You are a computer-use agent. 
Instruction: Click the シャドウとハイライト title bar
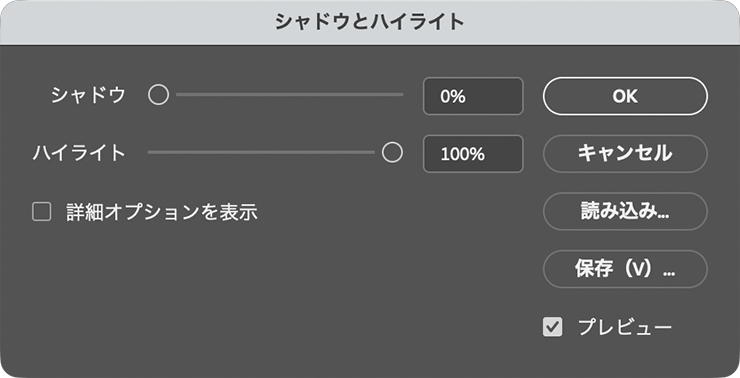pos(370,22)
